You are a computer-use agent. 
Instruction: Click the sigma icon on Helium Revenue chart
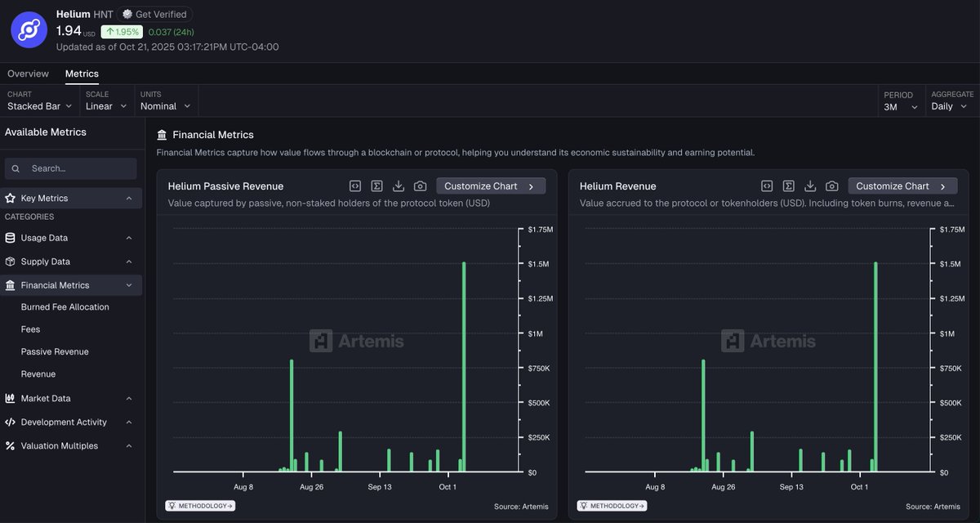coord(788,186)
